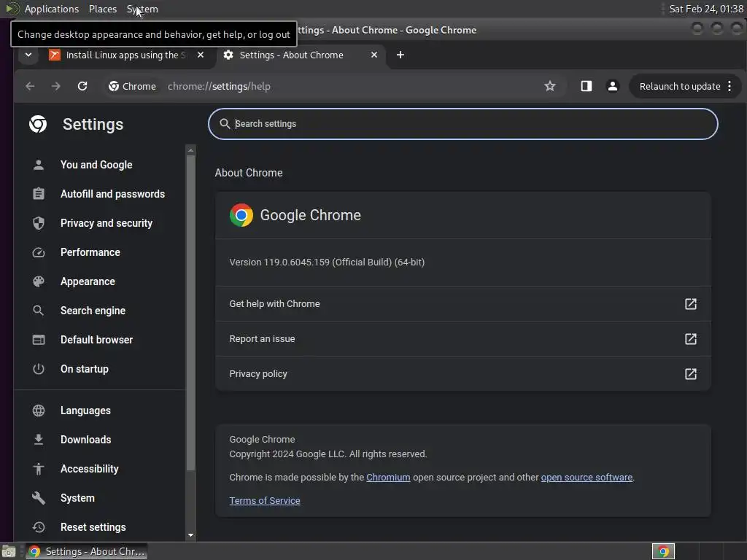This screenshot has height=560, width=747.
Task: Click the Google Chrome colored logo
Action: (x=241, y=215)
